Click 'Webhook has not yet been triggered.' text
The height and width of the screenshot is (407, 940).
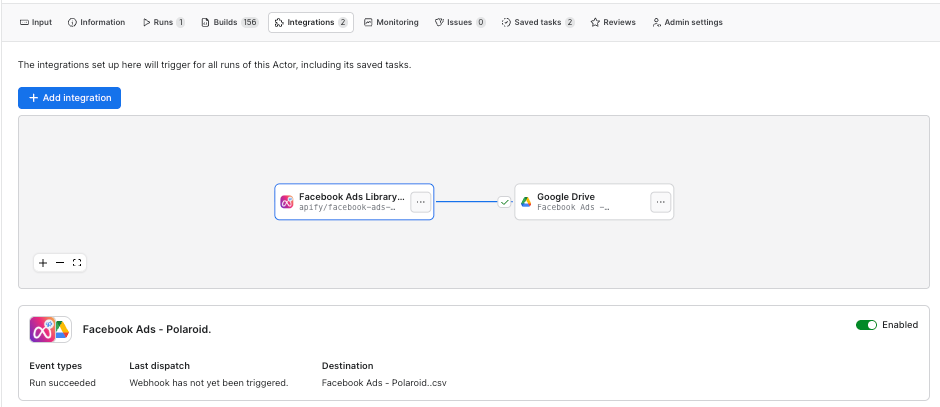[209, 382]
